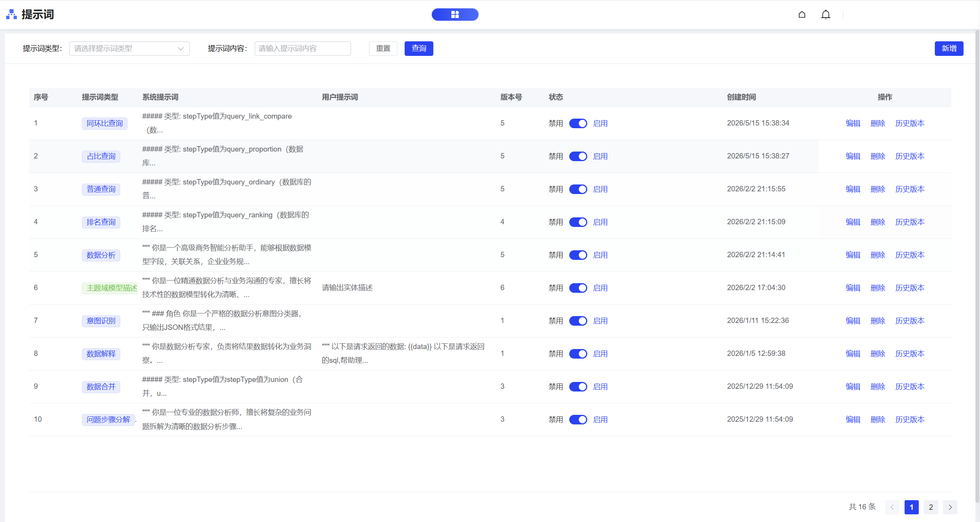Select pagination page 1
The width and height of the screenshot is (980, 522).
(911, 507)
